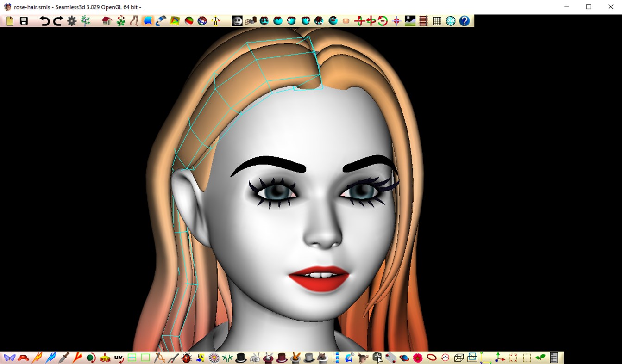
Task: Redo the last action
Action: tap(57, 20)
